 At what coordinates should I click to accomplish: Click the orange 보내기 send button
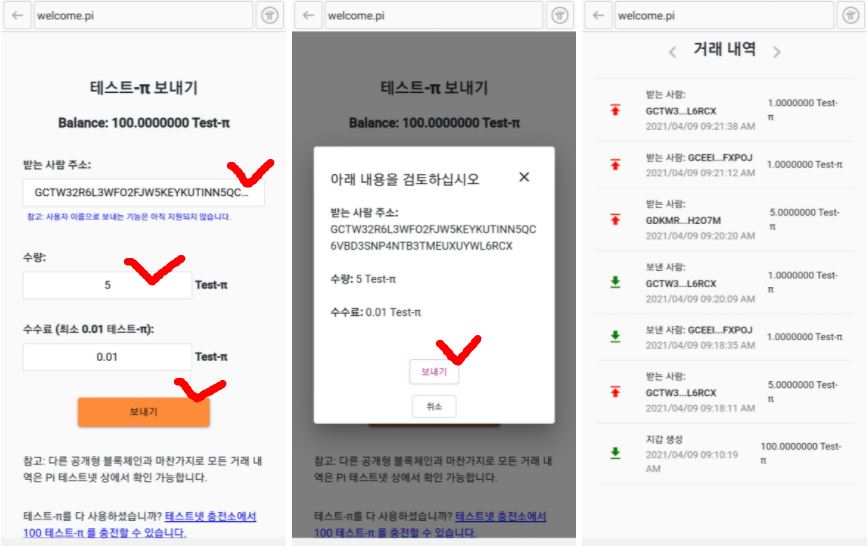point(143,412)
